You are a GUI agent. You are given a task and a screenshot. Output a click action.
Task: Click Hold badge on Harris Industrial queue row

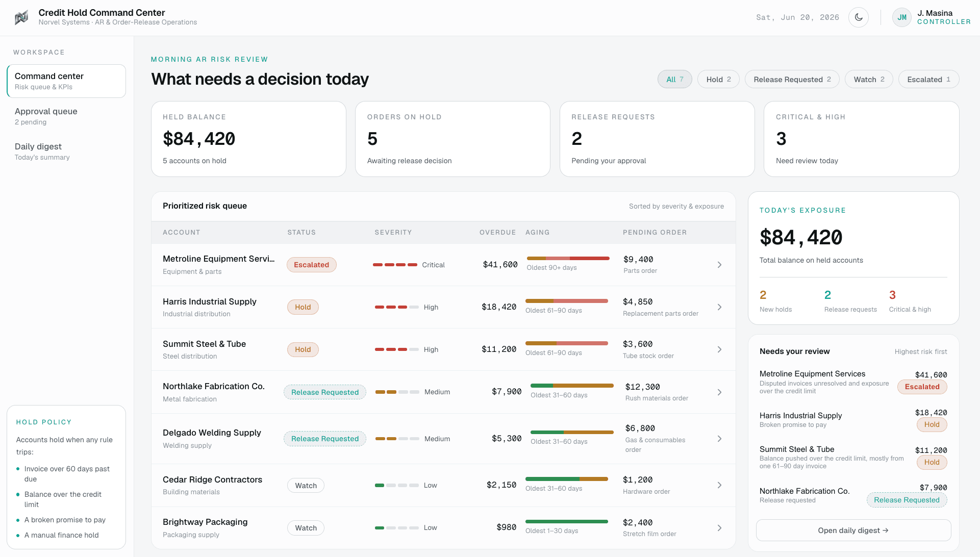pyautogui.click(x=303, y=307)
